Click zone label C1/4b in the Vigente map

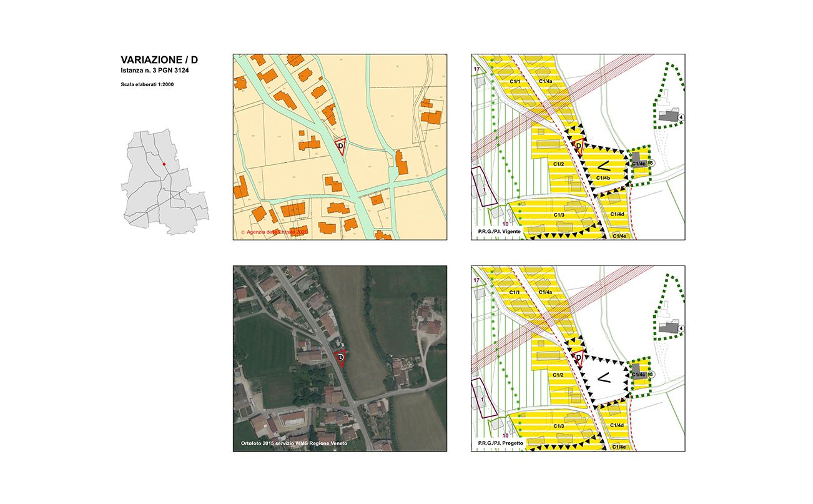click(603, 178)
